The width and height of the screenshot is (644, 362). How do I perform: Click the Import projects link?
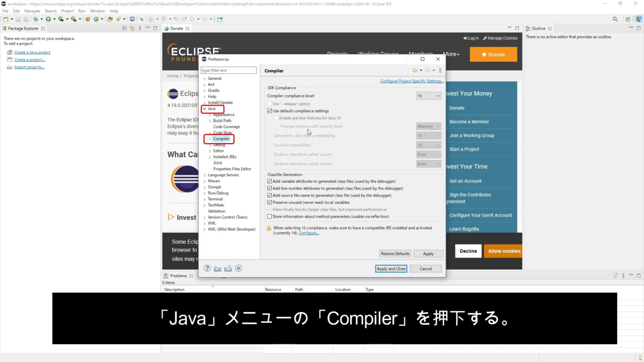(x=29, y=67)
